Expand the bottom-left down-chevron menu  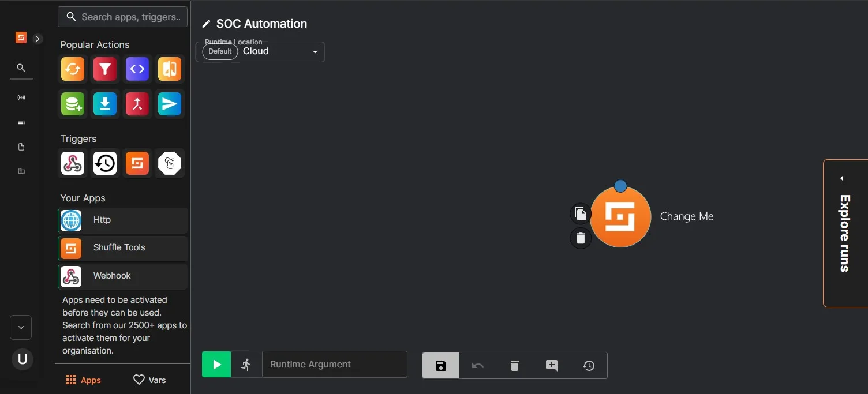coord(21,328)
